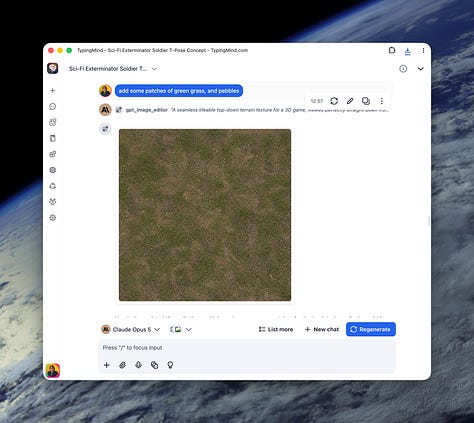
Task: Resend the message with the refresh icon beside 12:57
Action: click(334, 101)
